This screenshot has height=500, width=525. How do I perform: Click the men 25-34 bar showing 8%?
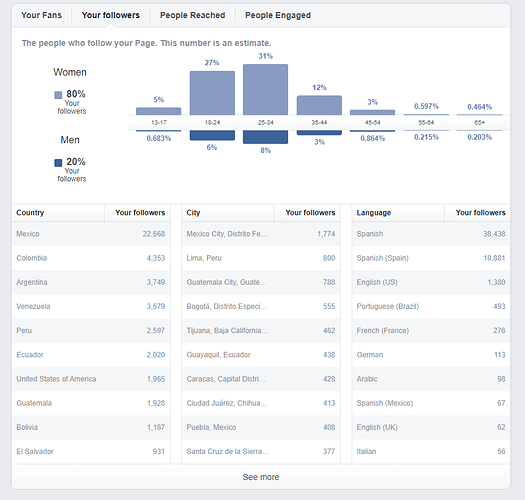[x=266, y=137]
